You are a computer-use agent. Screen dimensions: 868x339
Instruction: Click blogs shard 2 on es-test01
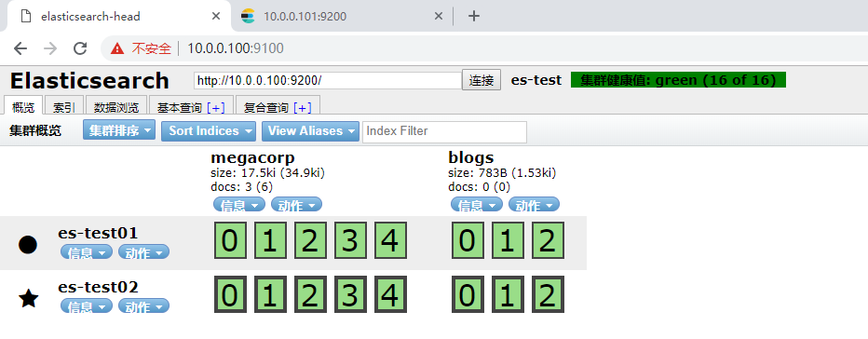(548, 240)
